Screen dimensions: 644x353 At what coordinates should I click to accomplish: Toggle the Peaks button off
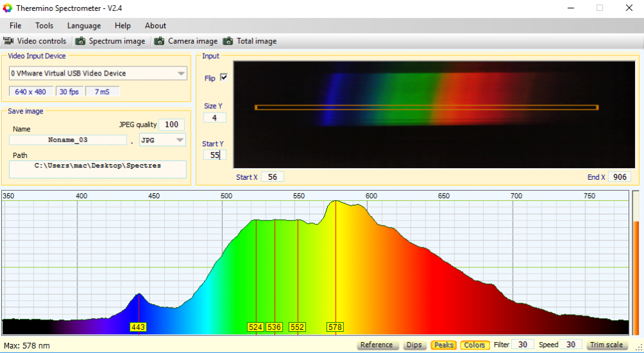[x=444, y=345]
